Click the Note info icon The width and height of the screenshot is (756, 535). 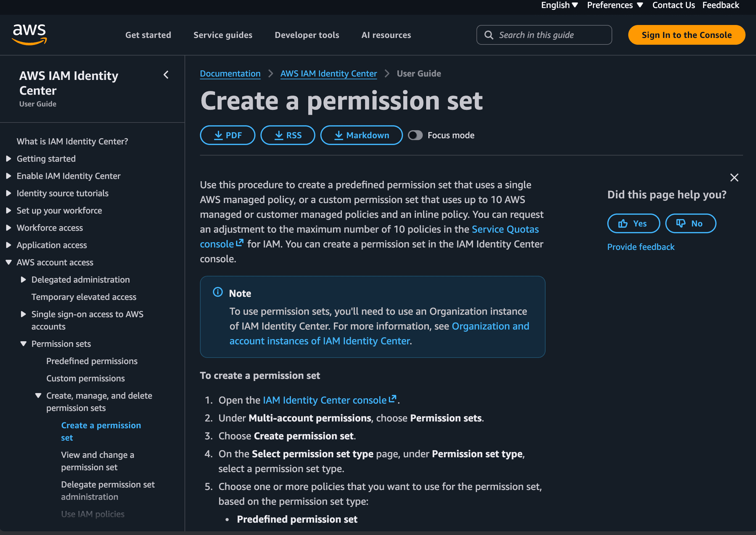[x=217, y=292]
